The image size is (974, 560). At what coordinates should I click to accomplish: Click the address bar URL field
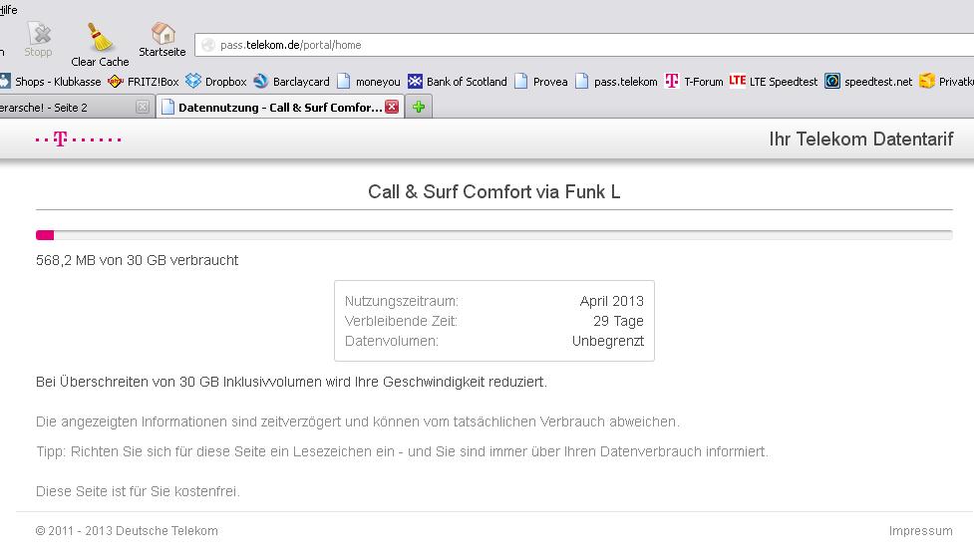click(x=584, y=45)
